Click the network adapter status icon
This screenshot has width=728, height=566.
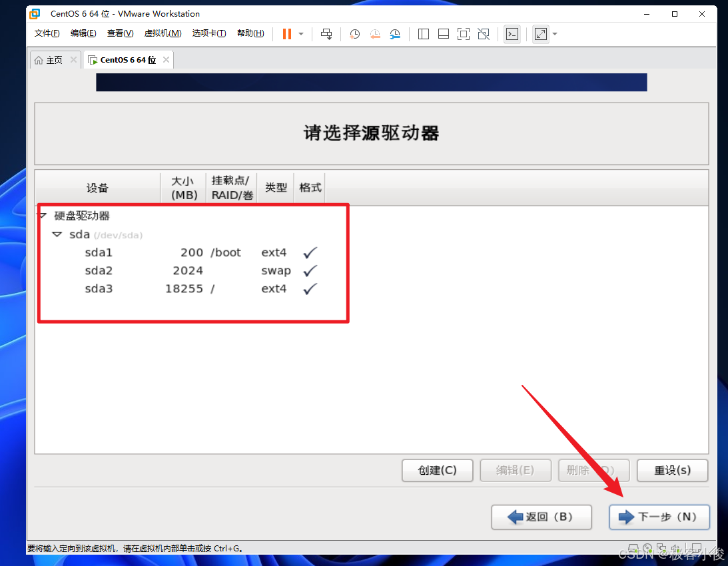[661, 549]
